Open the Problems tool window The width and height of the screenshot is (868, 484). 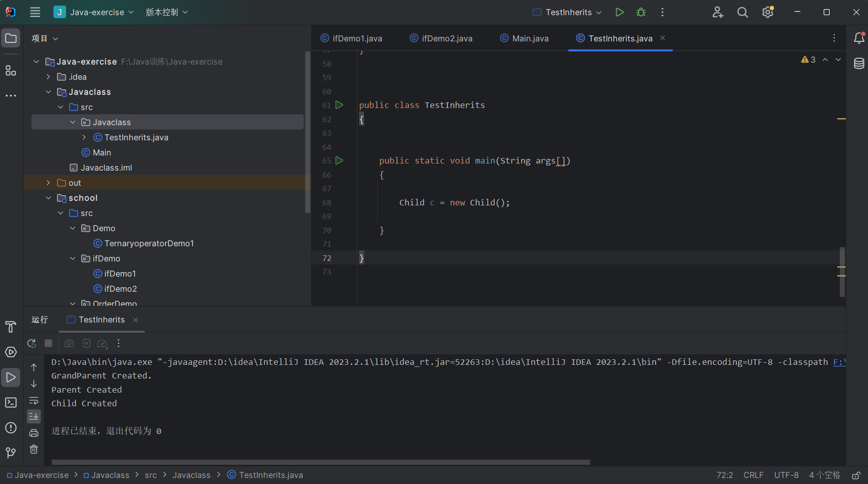coord(11,427)
